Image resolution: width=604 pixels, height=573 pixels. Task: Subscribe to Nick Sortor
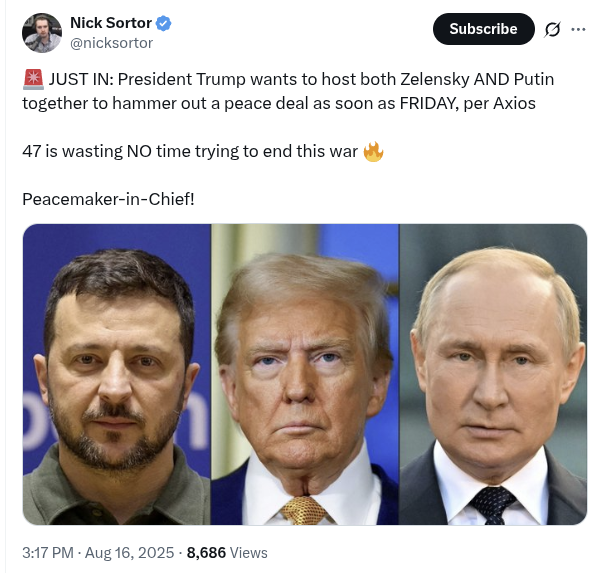483,29
